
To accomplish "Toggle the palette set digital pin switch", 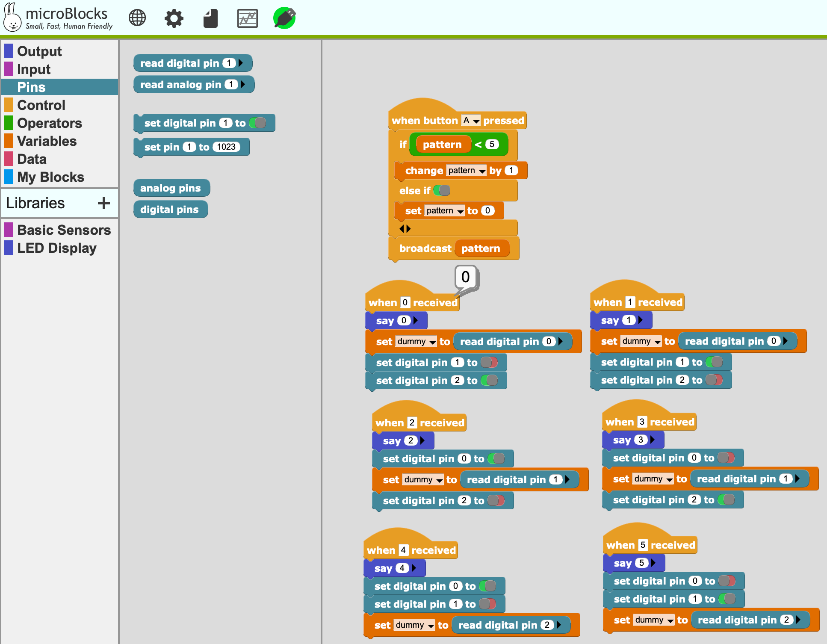I will click(258, 123).
